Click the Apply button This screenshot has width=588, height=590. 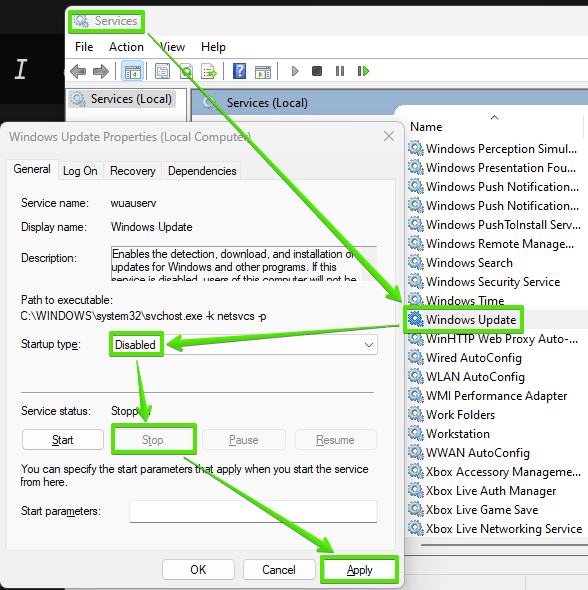click(x=359, y=570)
